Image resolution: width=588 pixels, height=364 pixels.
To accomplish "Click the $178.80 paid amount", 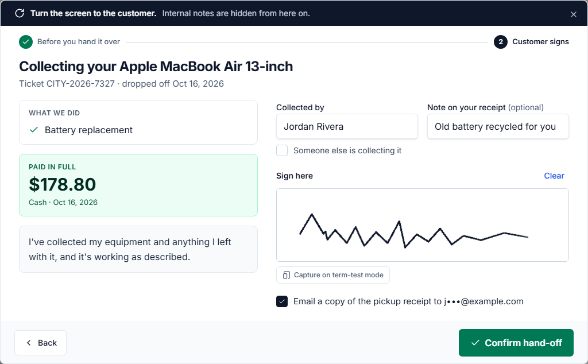I will pos(62,184).
